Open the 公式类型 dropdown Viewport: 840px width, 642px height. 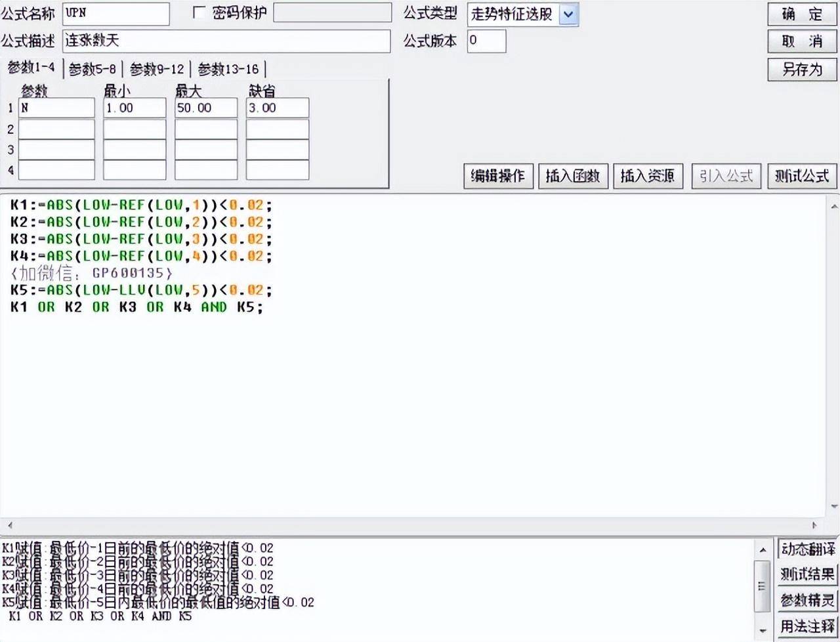point(568,14)
